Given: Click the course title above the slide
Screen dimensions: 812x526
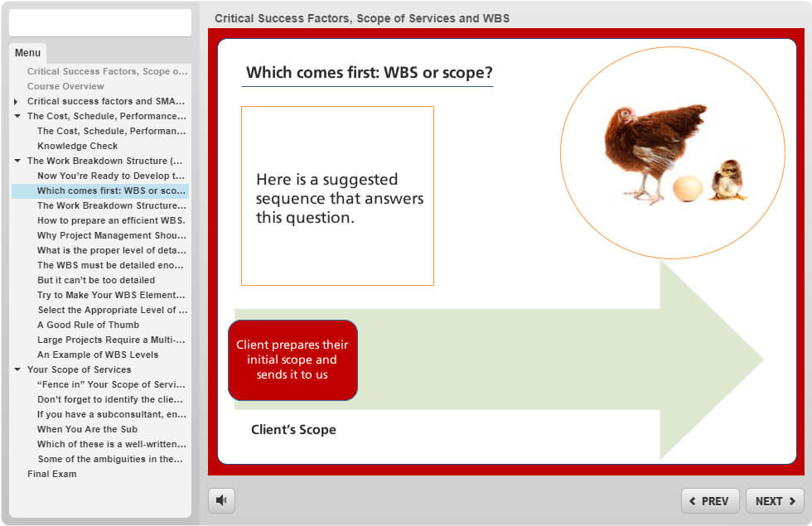Looking at the screenshot, I should [362, 18].
